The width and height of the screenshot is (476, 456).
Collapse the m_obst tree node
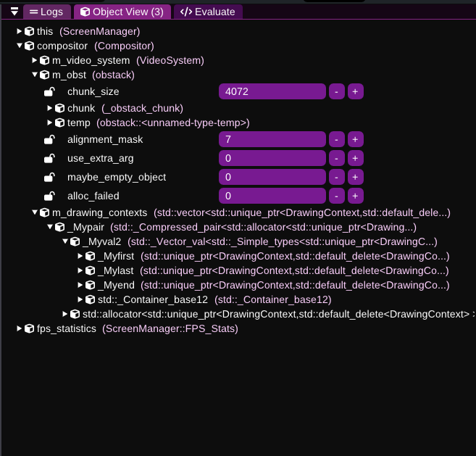34,75
